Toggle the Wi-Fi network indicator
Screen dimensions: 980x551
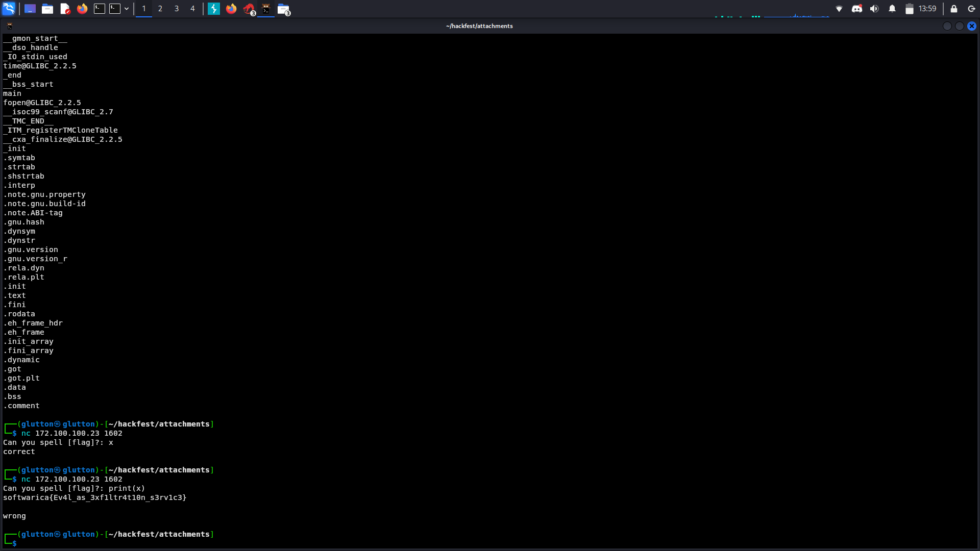(x=839, y=8)
